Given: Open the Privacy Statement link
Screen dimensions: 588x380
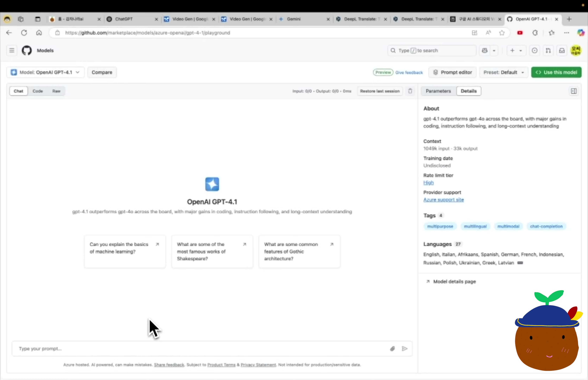Looking at the screenshot, I should coord(258,365).
